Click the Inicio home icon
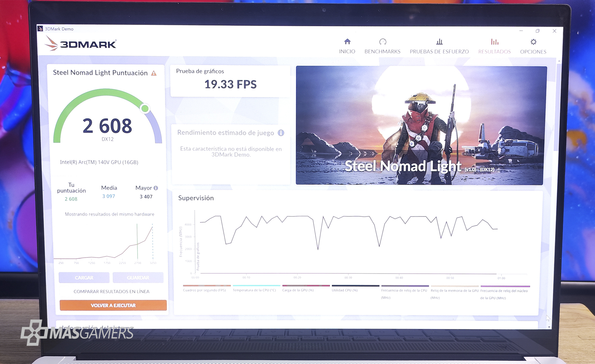 click(347, 42)
